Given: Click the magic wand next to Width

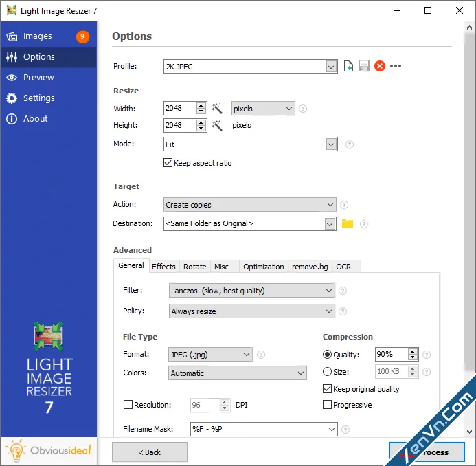Looking at the screenshot, I should coord(217,109).
